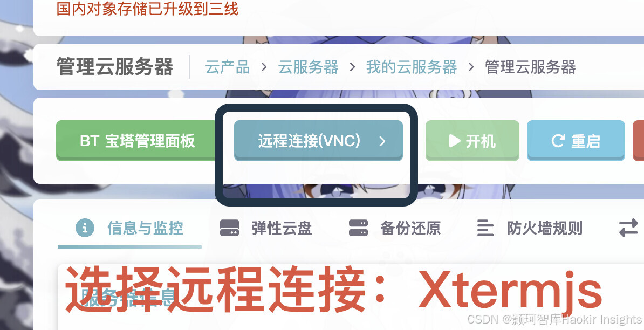Screen dimensions: 644x330
Task: Click the list icon beside 防火墙规则
Action: [485, 228]
